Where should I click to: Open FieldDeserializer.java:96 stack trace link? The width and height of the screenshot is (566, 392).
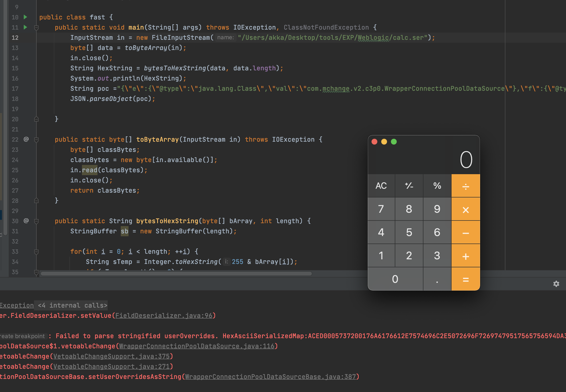pos(164,316)
